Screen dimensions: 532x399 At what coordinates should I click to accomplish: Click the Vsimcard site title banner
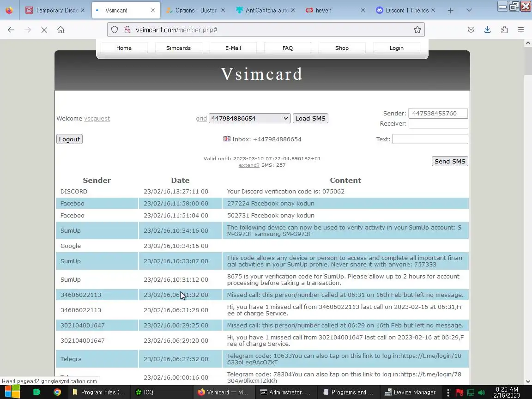click(x=261, y=74)
